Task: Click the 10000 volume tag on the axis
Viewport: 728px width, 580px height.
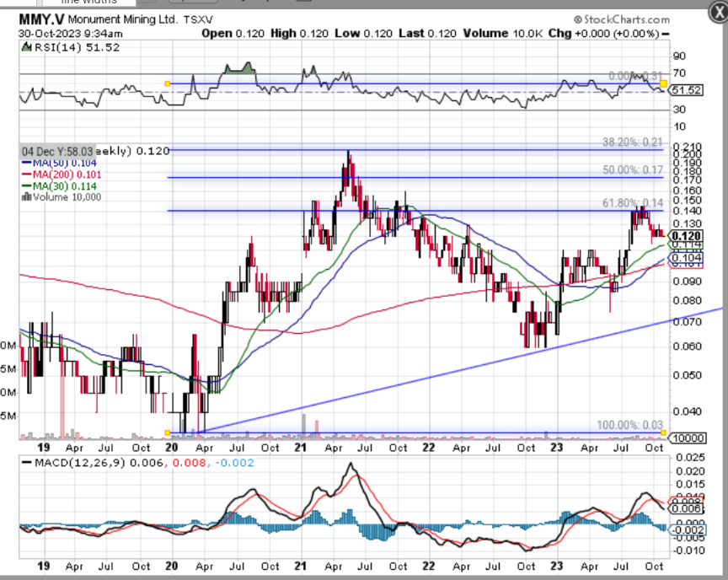Action: pyautogui.click(x=688, y=438)
